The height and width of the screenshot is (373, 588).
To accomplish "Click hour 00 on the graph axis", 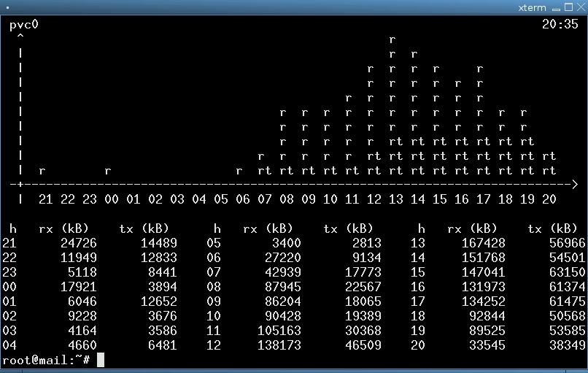I will [112, 199].
